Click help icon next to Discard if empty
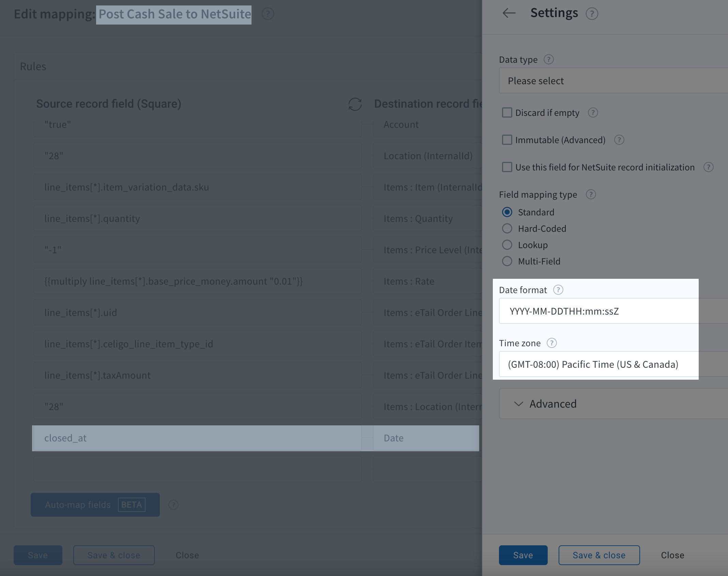The width and height of the screenshot is (728, 576). [593, 112]
